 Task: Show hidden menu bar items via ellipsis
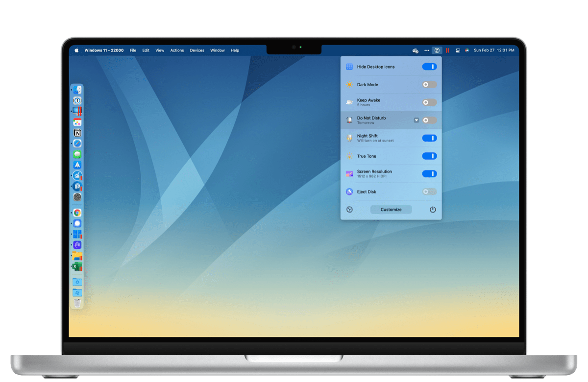click(x=427, y=50)
